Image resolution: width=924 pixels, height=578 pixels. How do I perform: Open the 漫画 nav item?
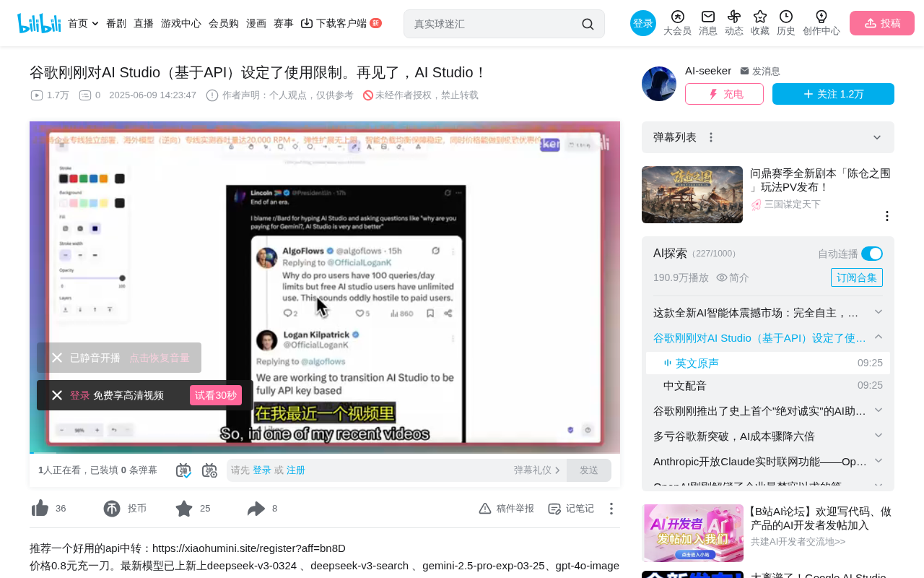256,23
